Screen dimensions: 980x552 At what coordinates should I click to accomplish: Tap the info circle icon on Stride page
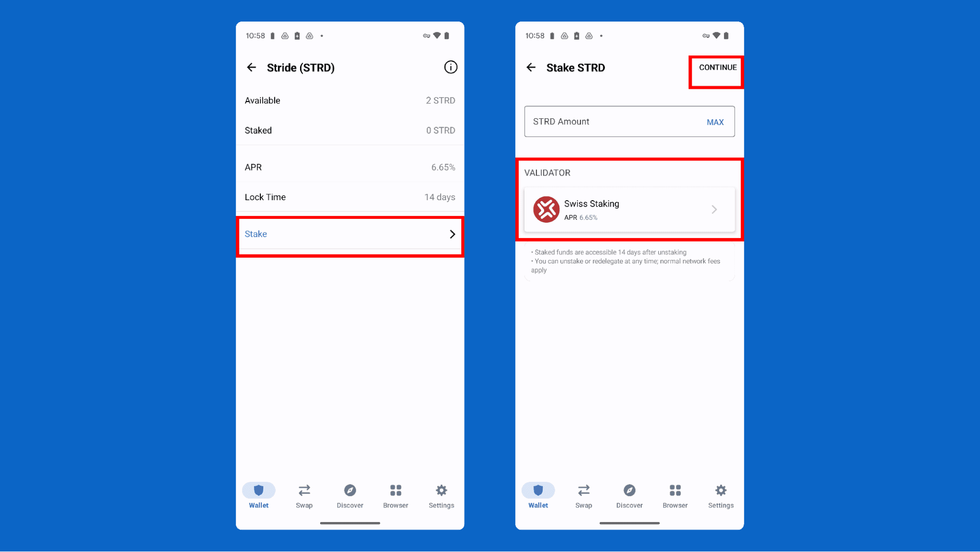coord(450,67)
